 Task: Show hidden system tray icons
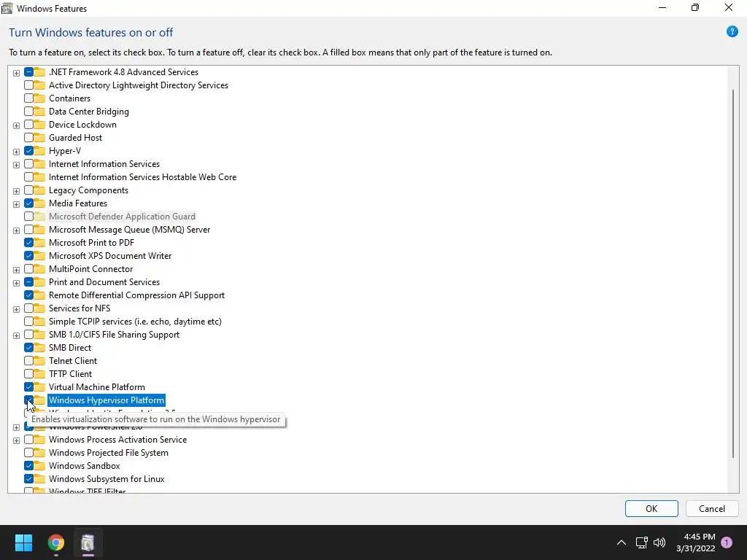pos(622,542)
